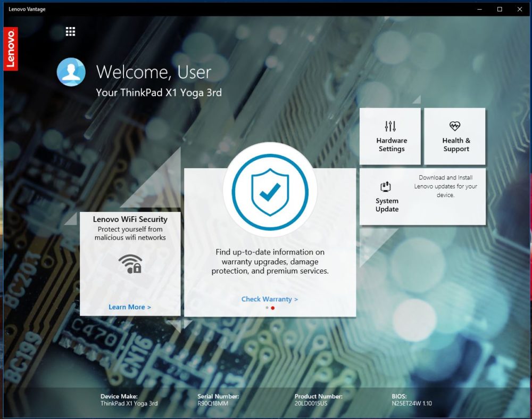
Task: Click the Lenovo WiFi Security heading
Action: 130,219
